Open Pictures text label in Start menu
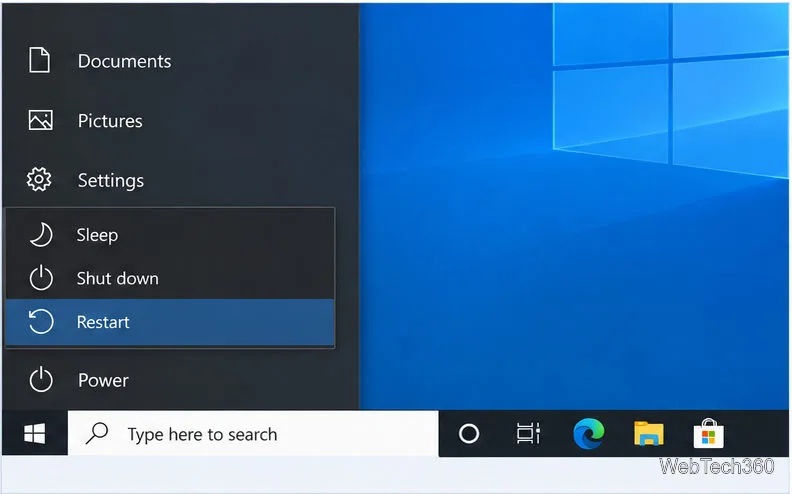This screenshot has height=494, width=792. click(x=110, y=121)
